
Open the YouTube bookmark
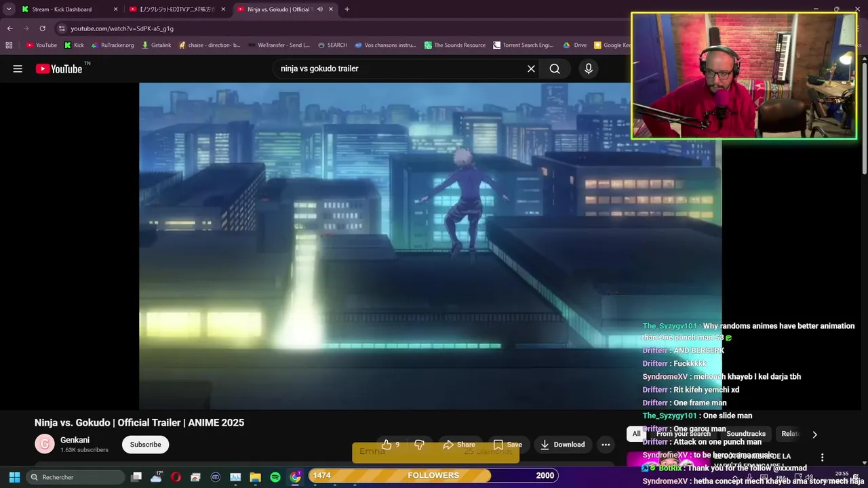[41, 45]
